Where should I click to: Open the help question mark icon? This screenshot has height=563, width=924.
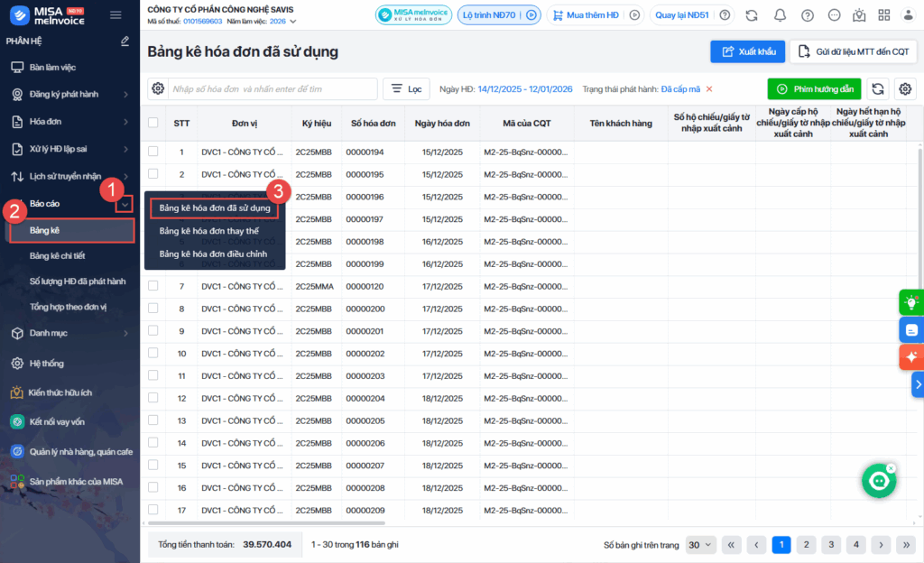807,15
